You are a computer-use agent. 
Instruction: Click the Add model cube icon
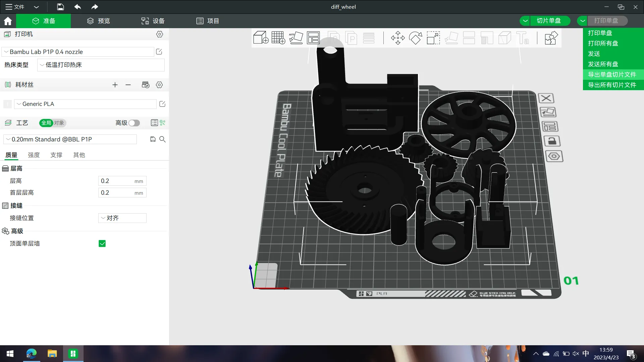tap(261, 38)
